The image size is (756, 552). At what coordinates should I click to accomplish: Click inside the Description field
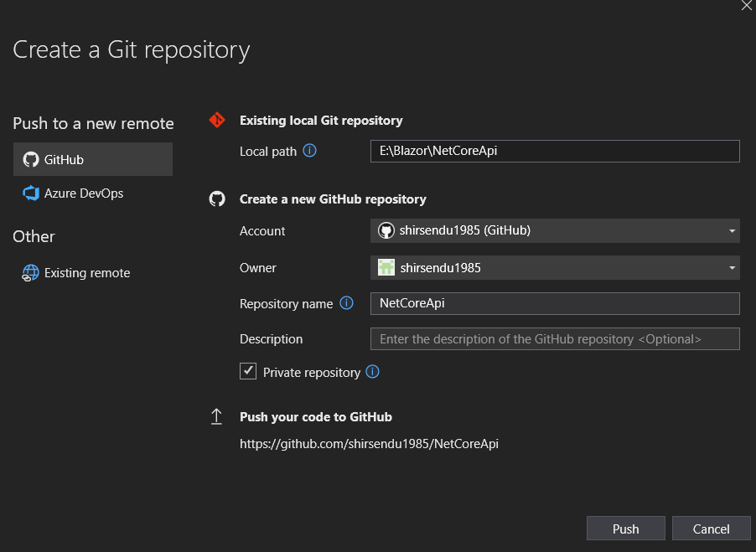[555, 338]
